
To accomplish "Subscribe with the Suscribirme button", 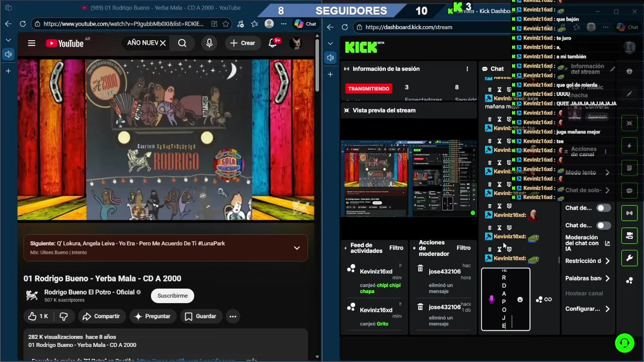I will tap(173, 296).
